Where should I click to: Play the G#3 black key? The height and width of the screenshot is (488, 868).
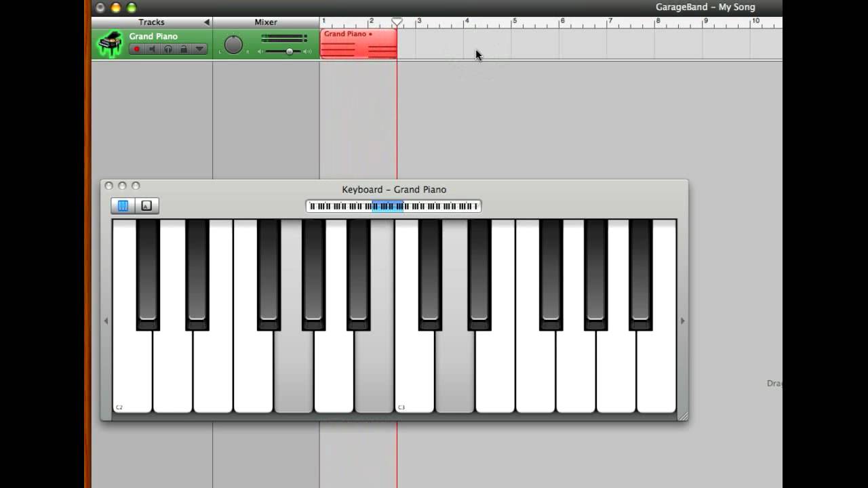[x=595, y=274]
